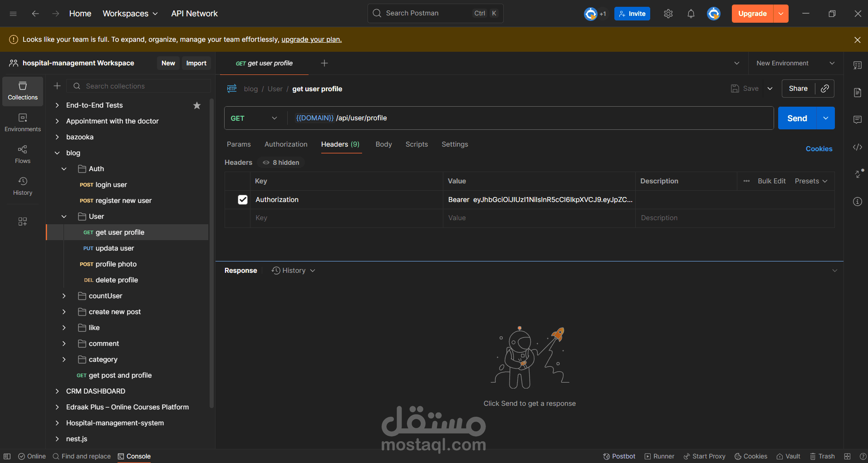Open the GET method dropdown
This screenshot has height=463, width=868.
coord(254,118)
